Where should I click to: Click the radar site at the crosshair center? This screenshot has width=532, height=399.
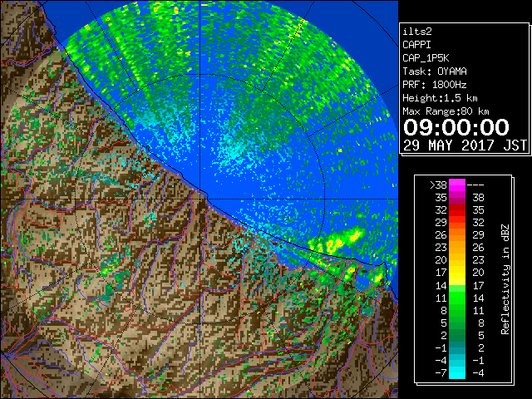[200, 199]
